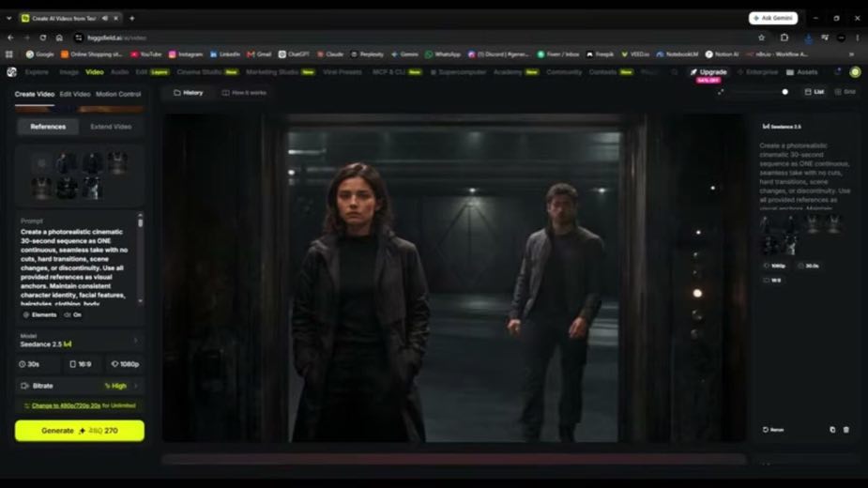Screen dimensions: 868x488
Task: Open the Claude bookmark
Action: [330, 54]
